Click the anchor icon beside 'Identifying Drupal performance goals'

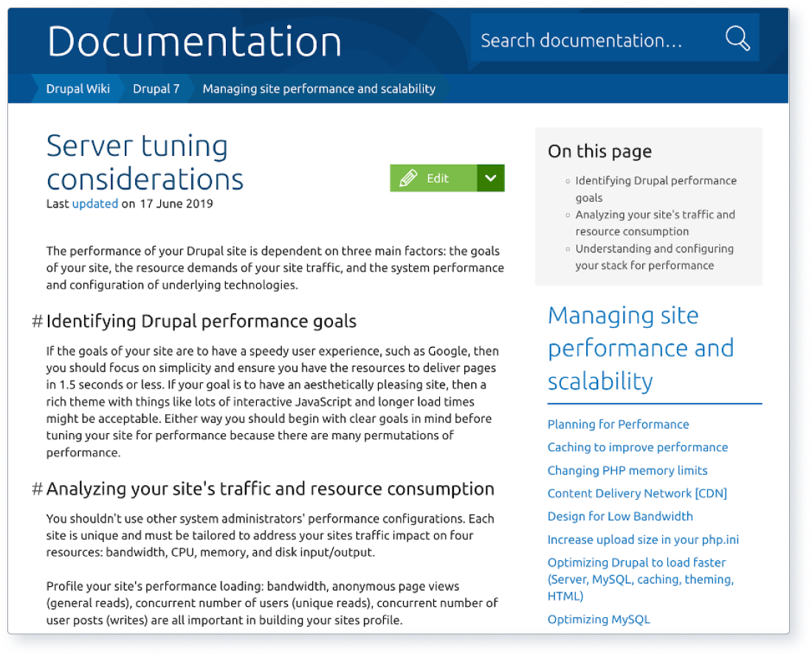[x=37, y=321]
